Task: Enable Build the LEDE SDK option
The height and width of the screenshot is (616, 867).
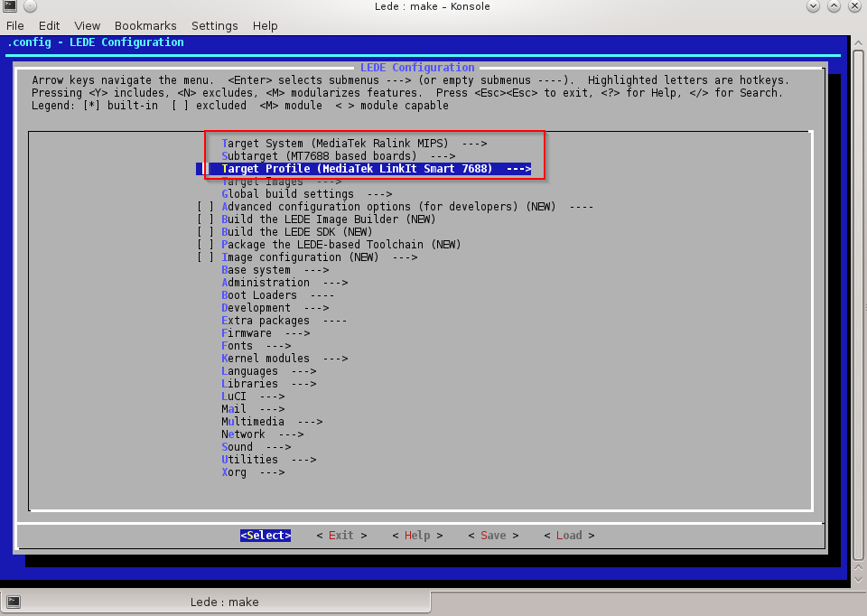Action: (x=206, y=232)
